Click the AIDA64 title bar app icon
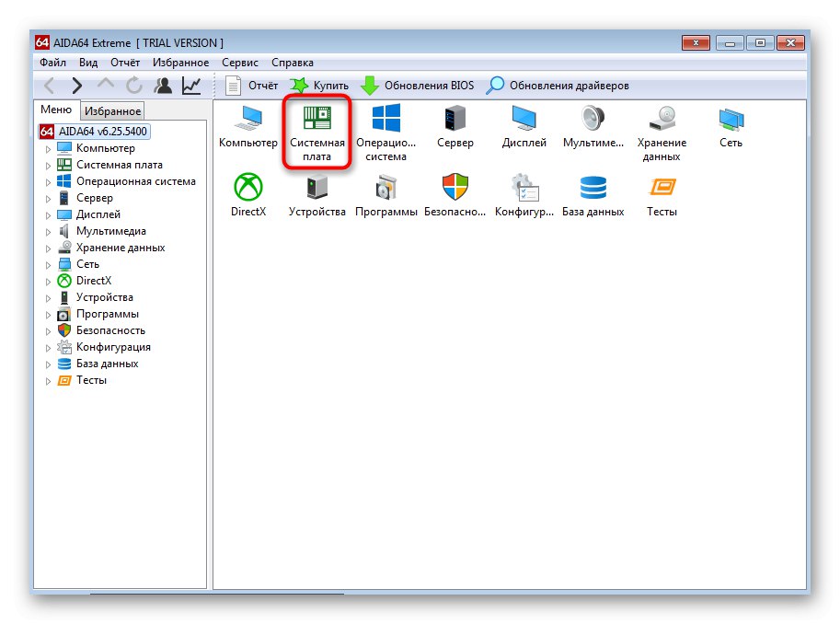This screenshot has height=624, width=840. 42,42
